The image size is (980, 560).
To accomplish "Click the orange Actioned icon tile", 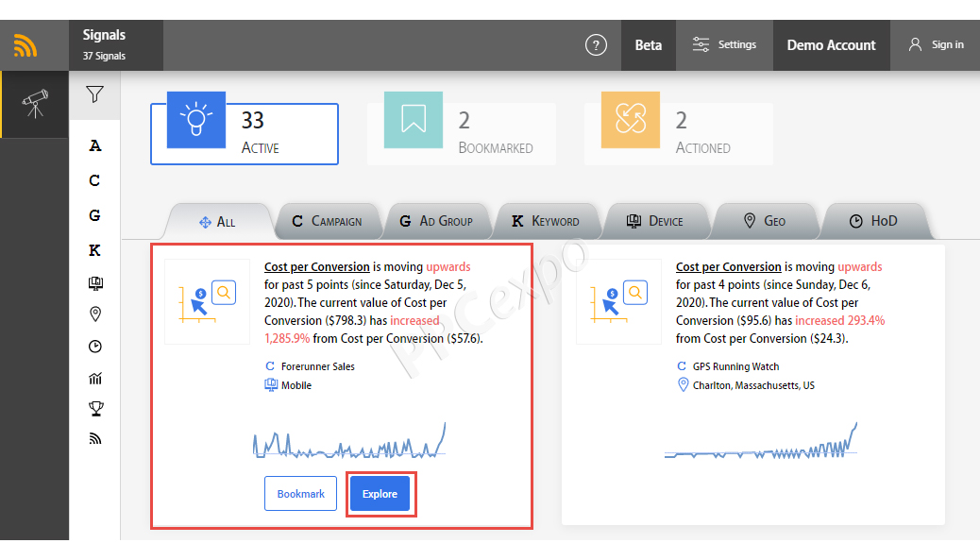I will coord(630,119).
